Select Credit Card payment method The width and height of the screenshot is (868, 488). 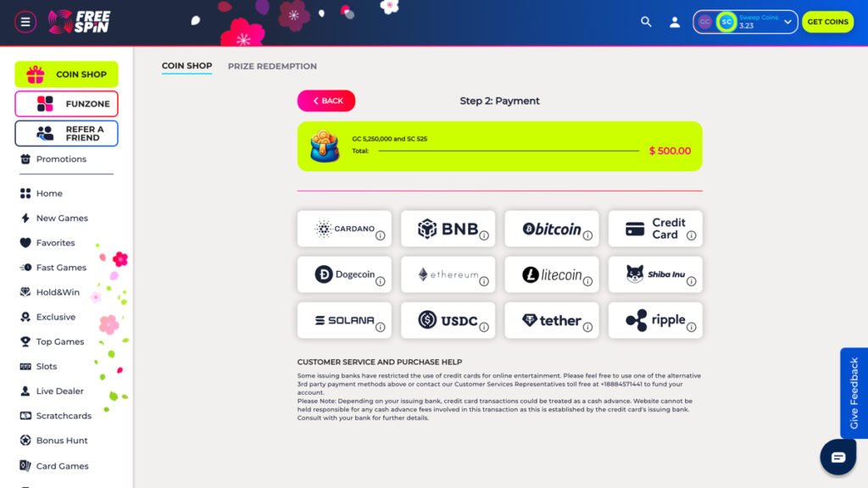(655, 229)
